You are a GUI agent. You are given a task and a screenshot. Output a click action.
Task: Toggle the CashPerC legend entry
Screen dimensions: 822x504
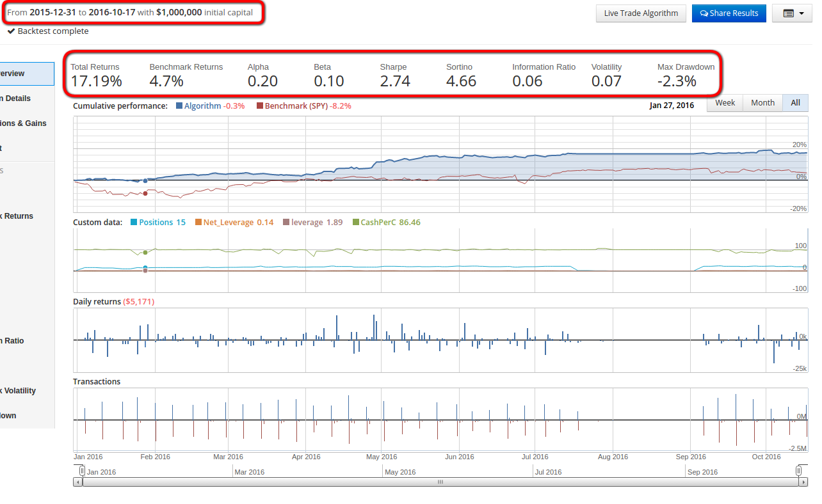click(x=386, y=223)
